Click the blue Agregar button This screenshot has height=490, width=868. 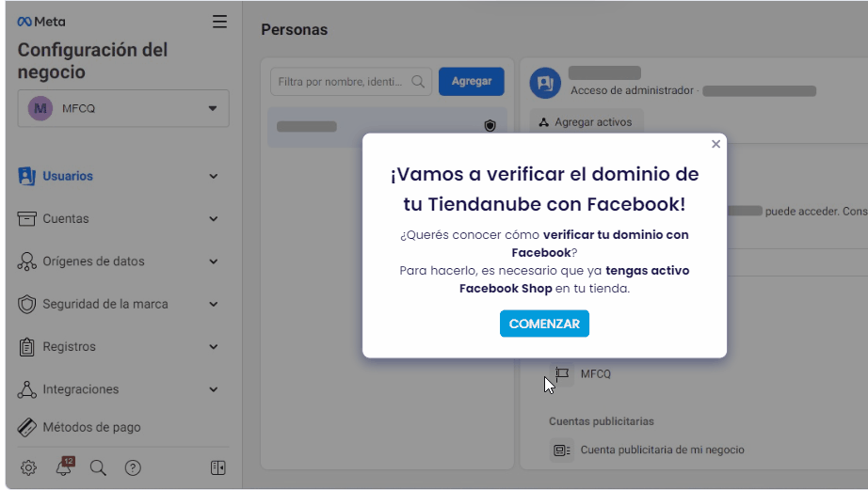471,81
